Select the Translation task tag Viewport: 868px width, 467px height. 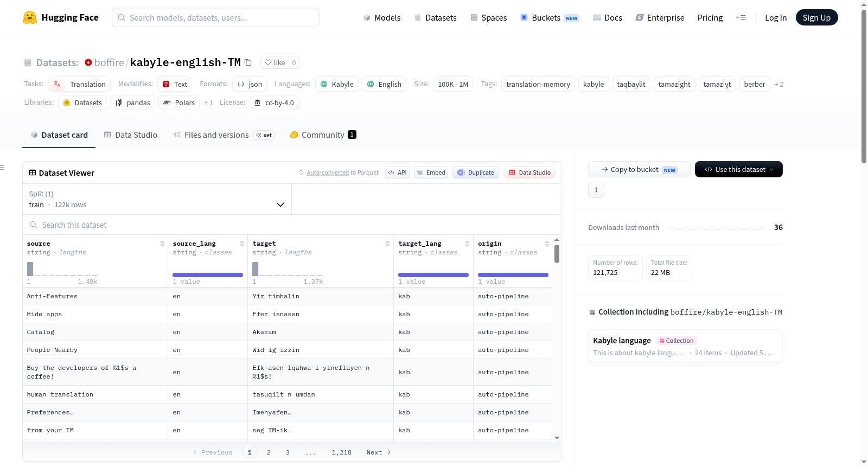point(79,84)
